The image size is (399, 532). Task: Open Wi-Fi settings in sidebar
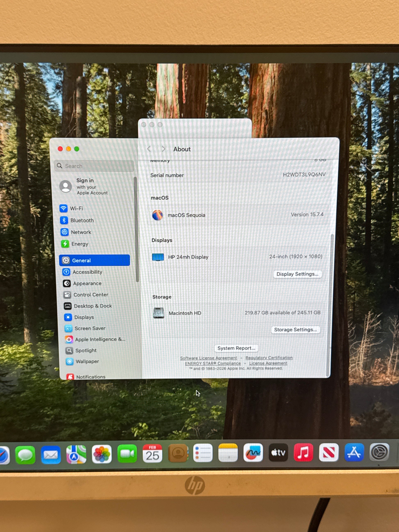76,208
